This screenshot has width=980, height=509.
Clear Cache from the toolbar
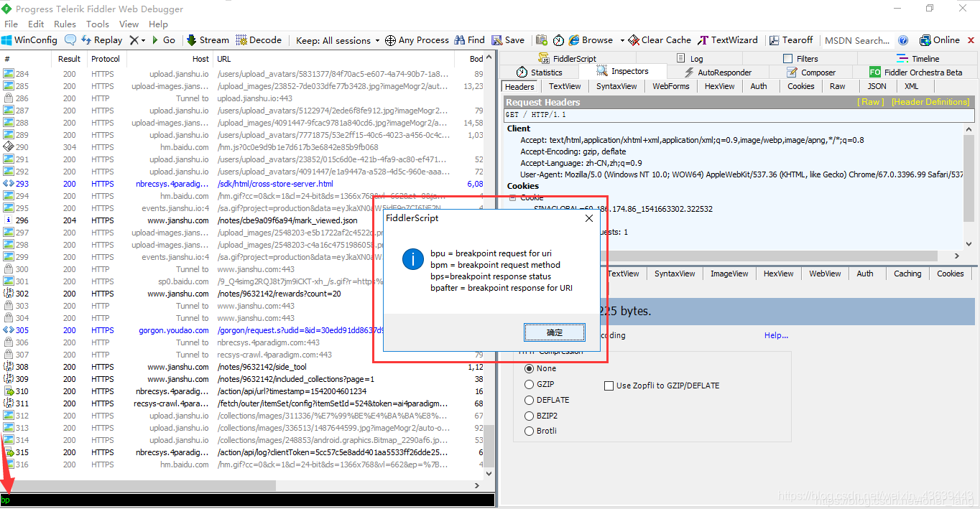pyautogui.click(x=660, y=40)
